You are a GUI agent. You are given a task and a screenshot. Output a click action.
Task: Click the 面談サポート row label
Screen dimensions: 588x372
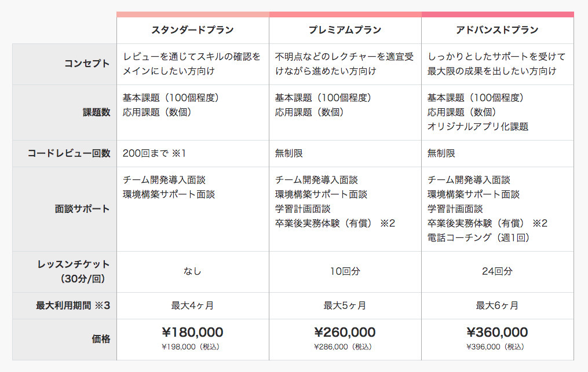coord(82,209)
